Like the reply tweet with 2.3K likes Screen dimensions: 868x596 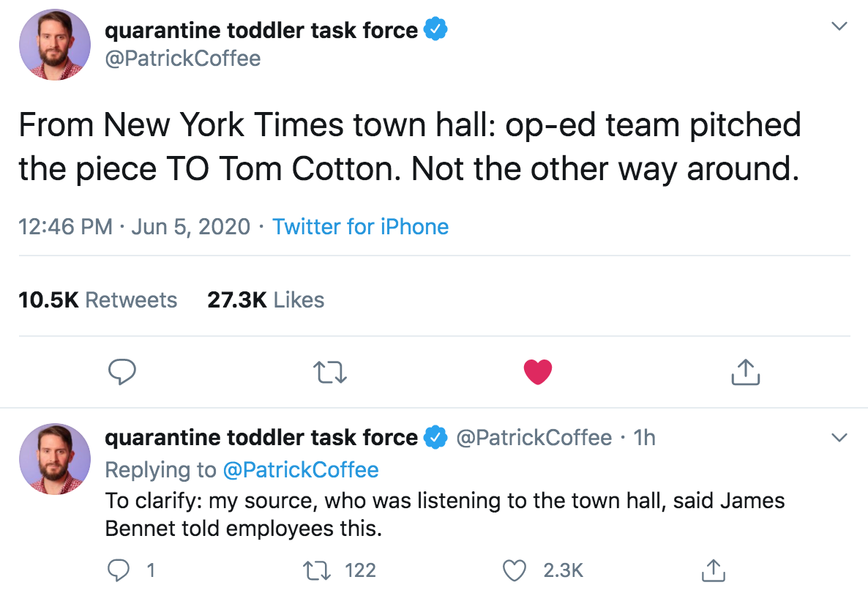[x=516, y=570]
